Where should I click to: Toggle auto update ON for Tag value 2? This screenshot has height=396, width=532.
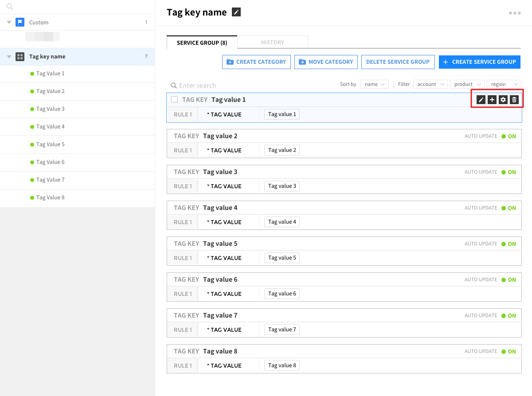509,136
